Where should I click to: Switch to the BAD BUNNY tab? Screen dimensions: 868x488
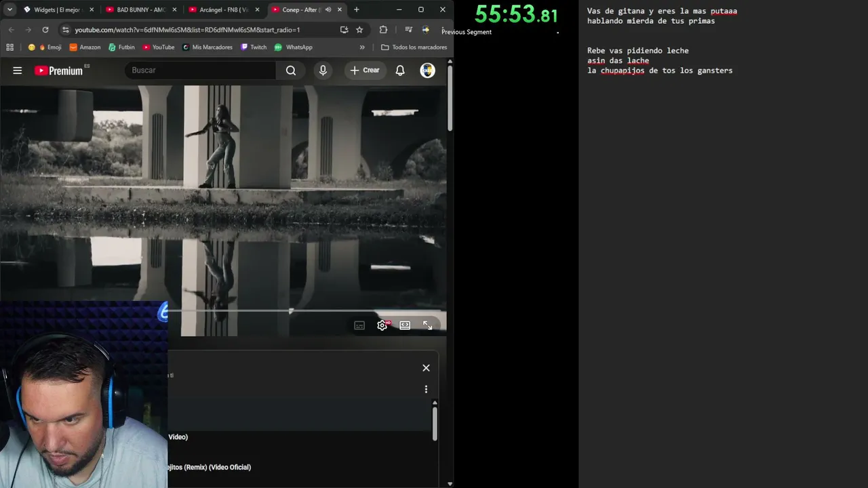141,9
